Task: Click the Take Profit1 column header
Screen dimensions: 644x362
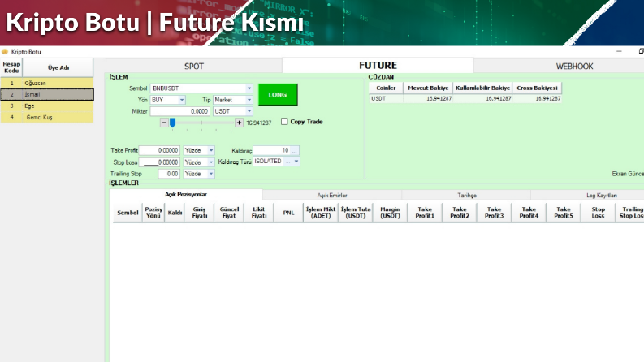Action: click(425, 213)
